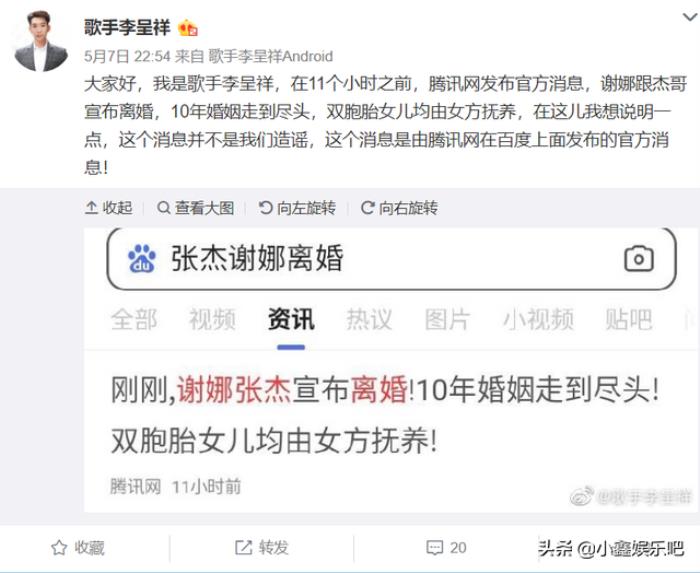Repost using the 转发 button
This screenshot has height=573, width=700.
tap(262, 548)
